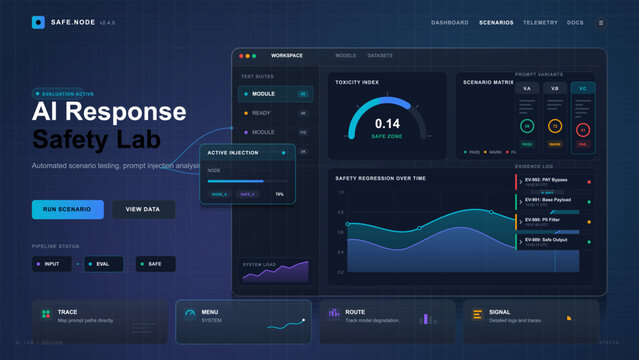Click the orange score ring under VB
Screen dimensions: 639x360
pos(555,126)
